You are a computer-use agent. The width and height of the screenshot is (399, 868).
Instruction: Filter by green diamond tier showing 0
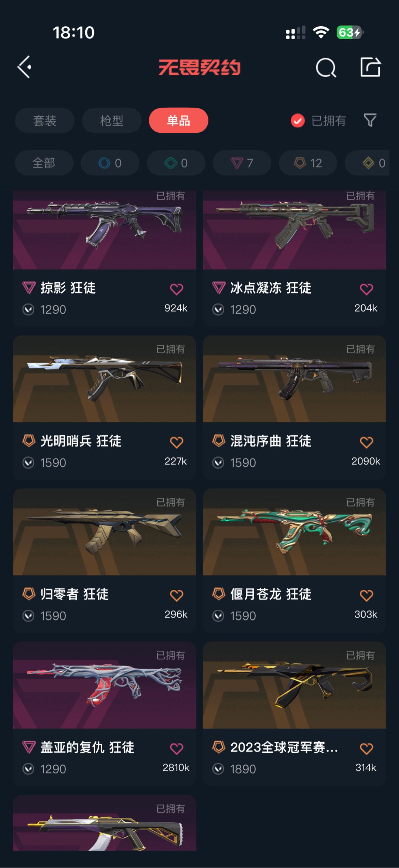[x=176, y=163]
